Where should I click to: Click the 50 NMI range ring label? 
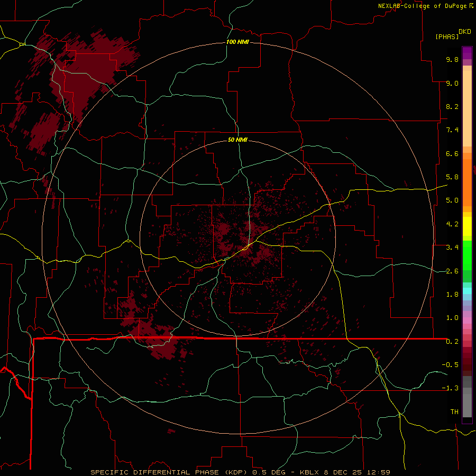point(237,140)
